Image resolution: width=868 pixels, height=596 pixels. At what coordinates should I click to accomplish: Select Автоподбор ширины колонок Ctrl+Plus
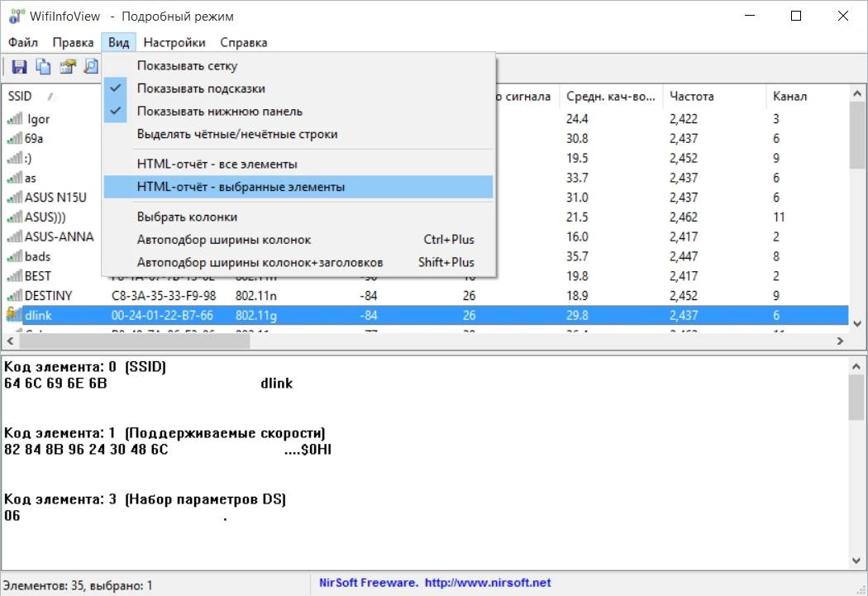click(x=298, y=240)
